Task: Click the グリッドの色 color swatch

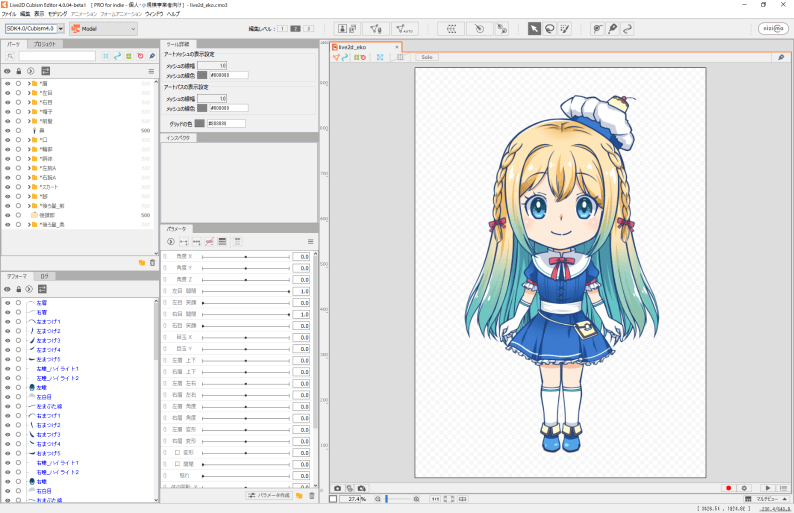Action: [x=200, y=124]
